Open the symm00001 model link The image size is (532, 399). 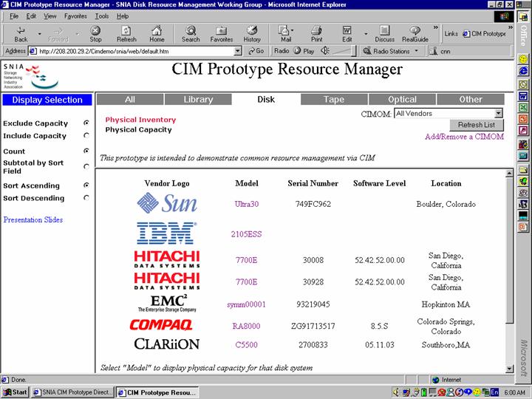pos(246,304)
